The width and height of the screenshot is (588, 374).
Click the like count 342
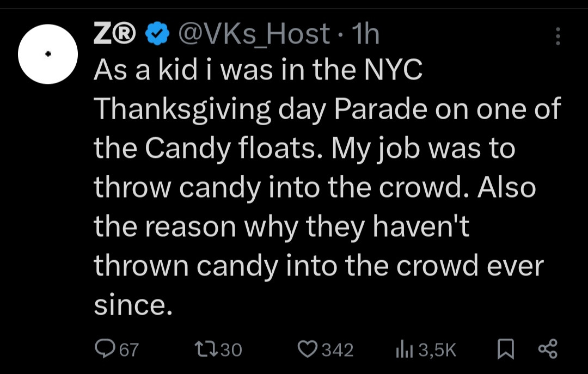pos(338,350)
